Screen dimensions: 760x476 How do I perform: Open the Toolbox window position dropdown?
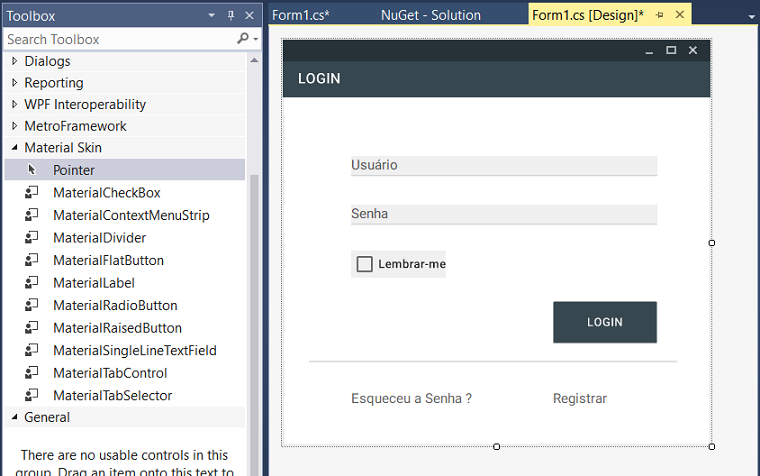pos(211,16)
